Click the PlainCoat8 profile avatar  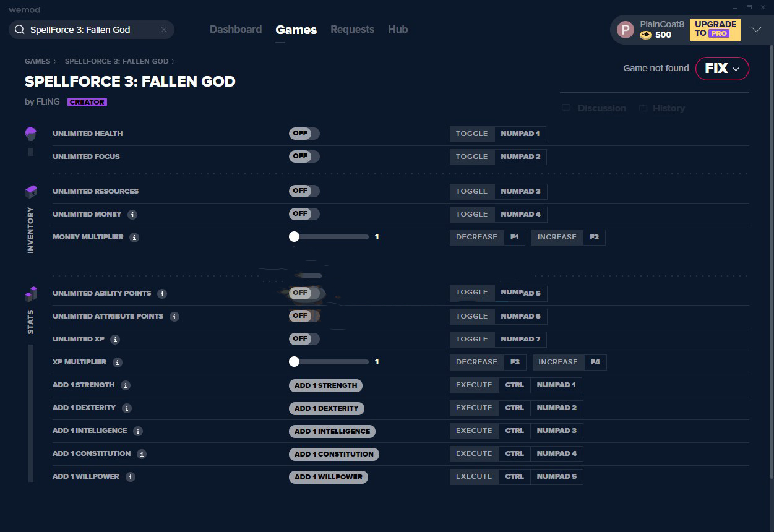626,30
